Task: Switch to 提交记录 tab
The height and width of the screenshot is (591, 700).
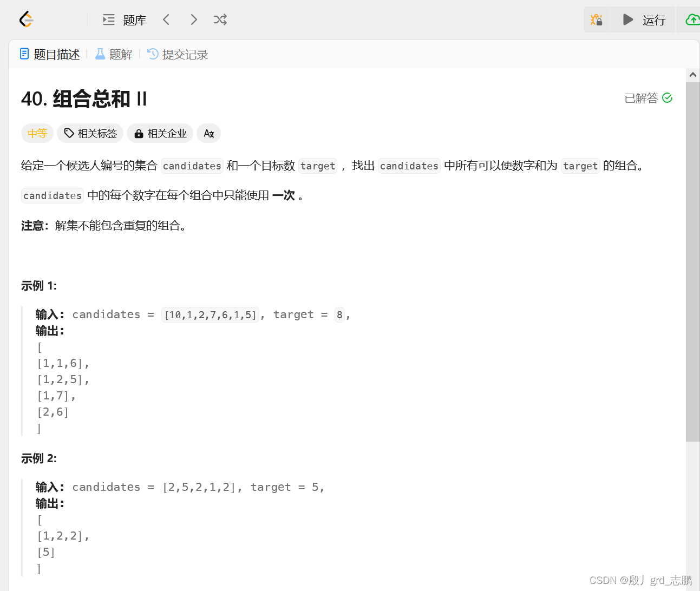Action: (x=178, y=54)
